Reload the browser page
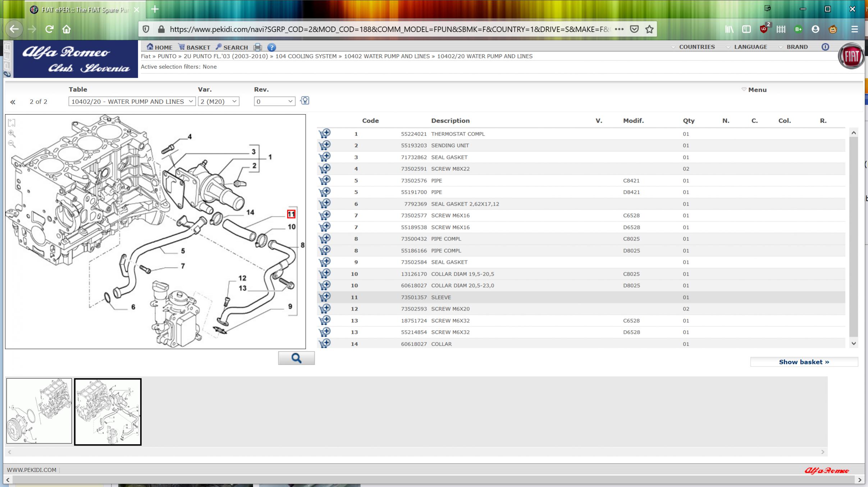The height and width of the screenshot is (487, 868). click(49, 29)
